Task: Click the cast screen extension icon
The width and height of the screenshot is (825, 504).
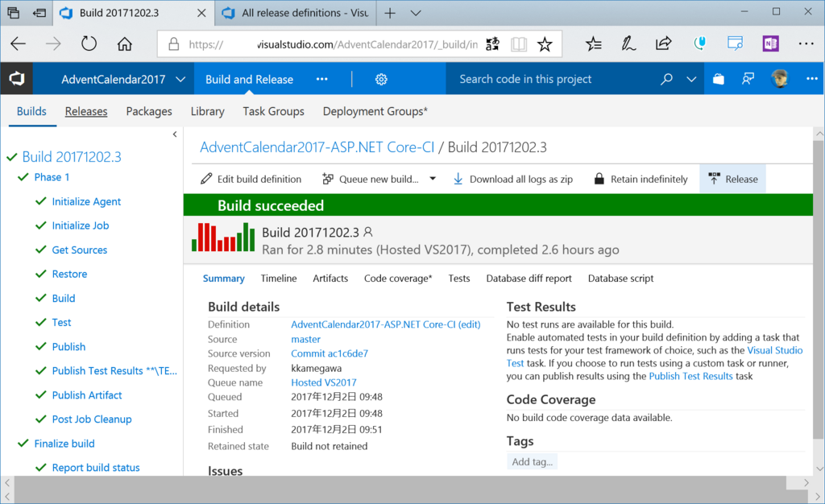Action: pos(735,43)
